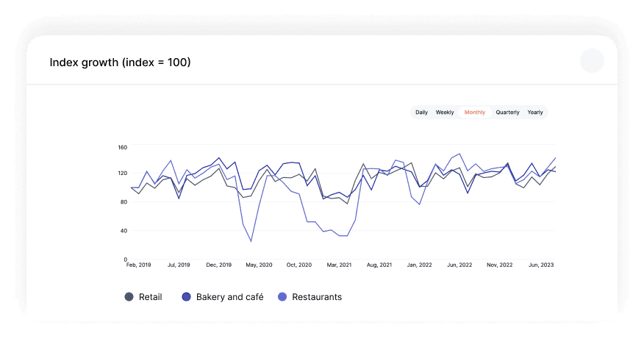Toggle the Retail legend color dot
This screenshot has width=644, height=339.
pyautogui.click(x=129, y=296)
